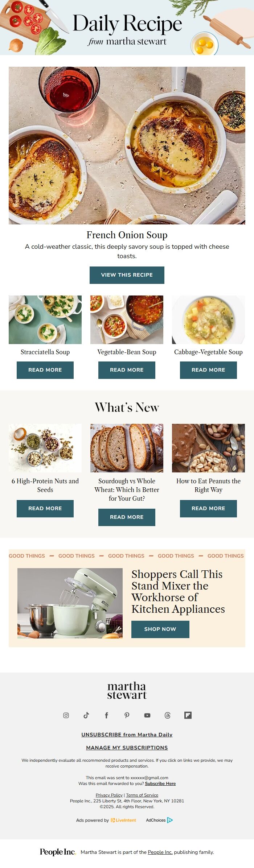Read more about Stracciatella Soup
This screenshot has width=254, height=868.
tap(45, 370)
